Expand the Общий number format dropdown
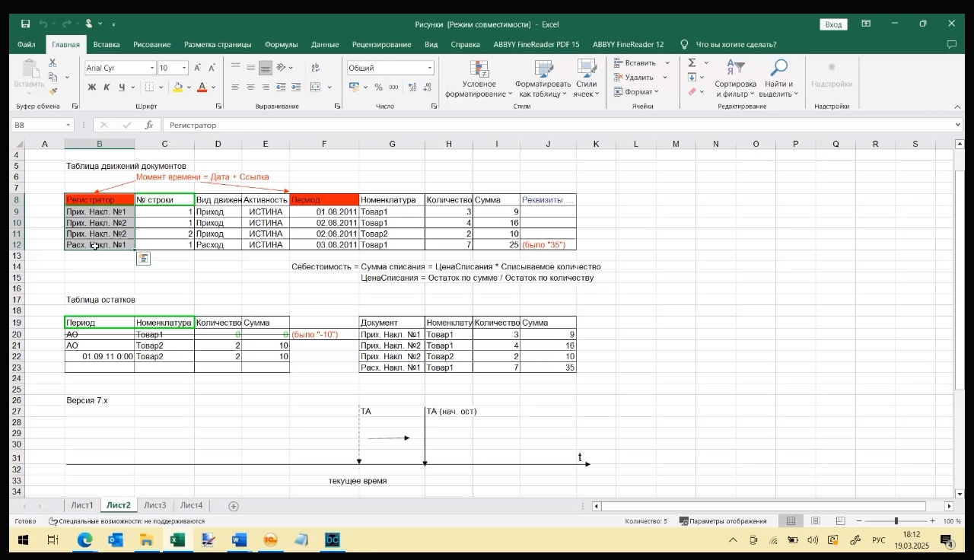The height and width of the screenshot is (560, 974). point(429,68)
